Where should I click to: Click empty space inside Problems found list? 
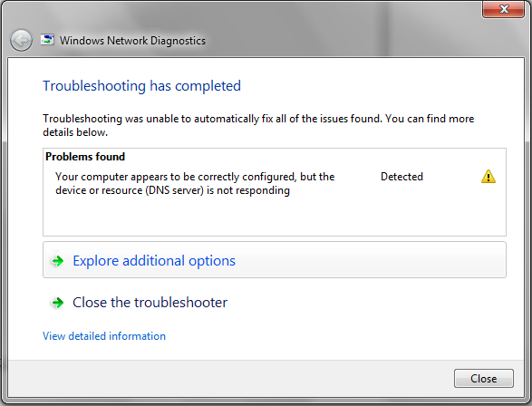coord(275,217)
